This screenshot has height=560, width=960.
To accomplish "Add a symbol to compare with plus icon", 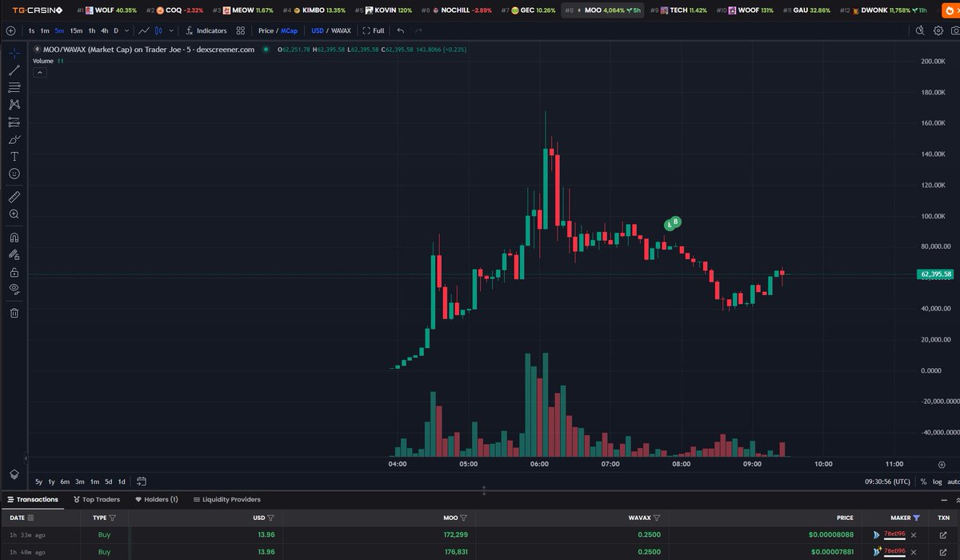I will [x=10, y=30].
